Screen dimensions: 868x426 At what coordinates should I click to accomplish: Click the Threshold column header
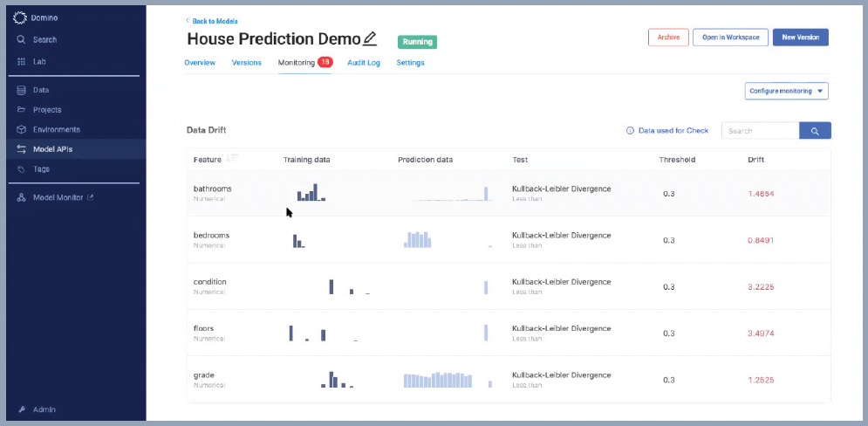click(677, 160)
